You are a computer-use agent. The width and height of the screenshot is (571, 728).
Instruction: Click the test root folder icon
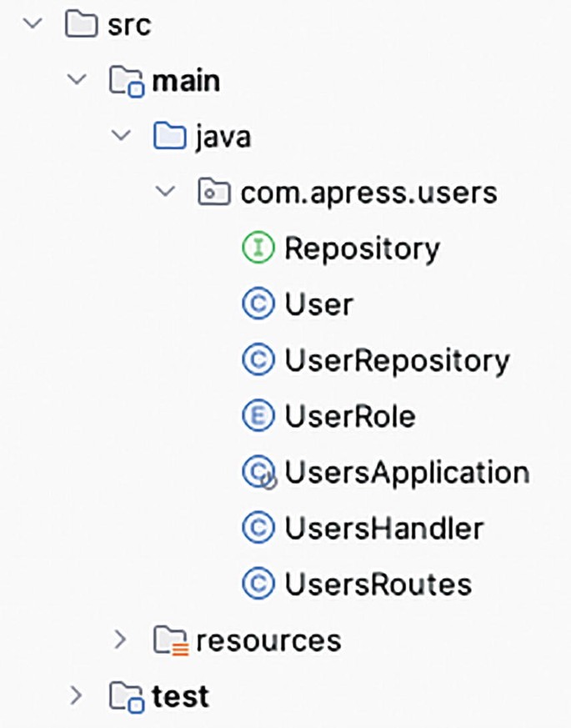pos(123,696)
